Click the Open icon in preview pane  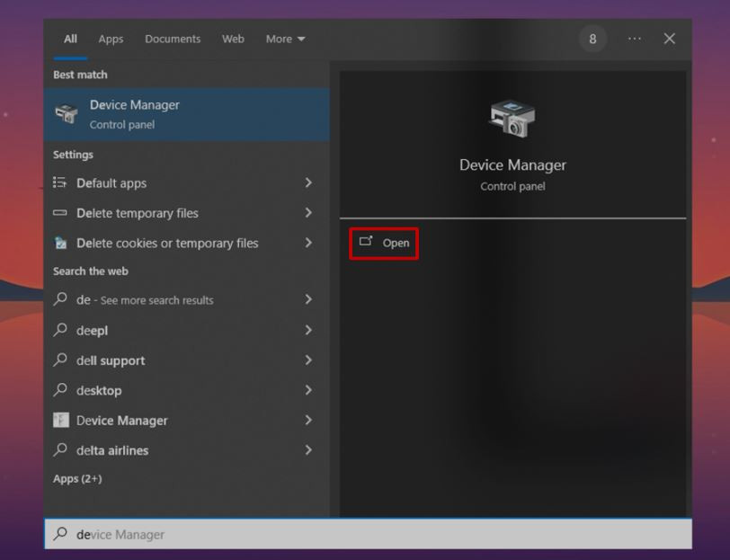click(366, 241)
